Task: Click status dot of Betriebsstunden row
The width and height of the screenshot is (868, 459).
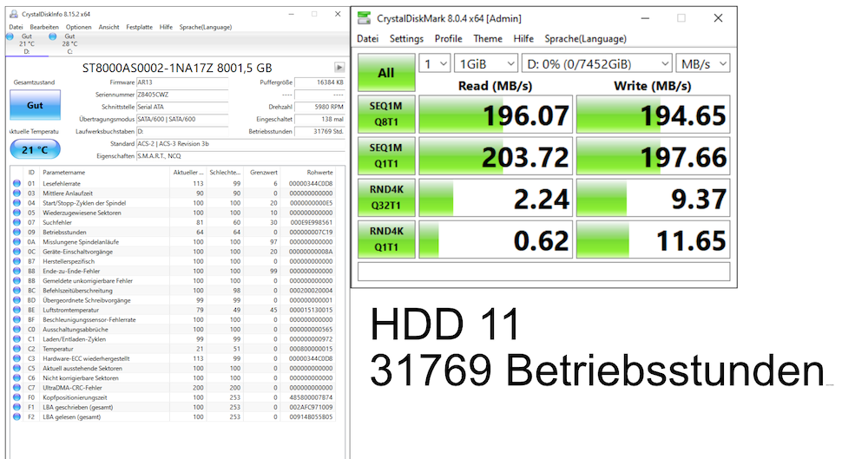Action: click(x=16, y=232)
